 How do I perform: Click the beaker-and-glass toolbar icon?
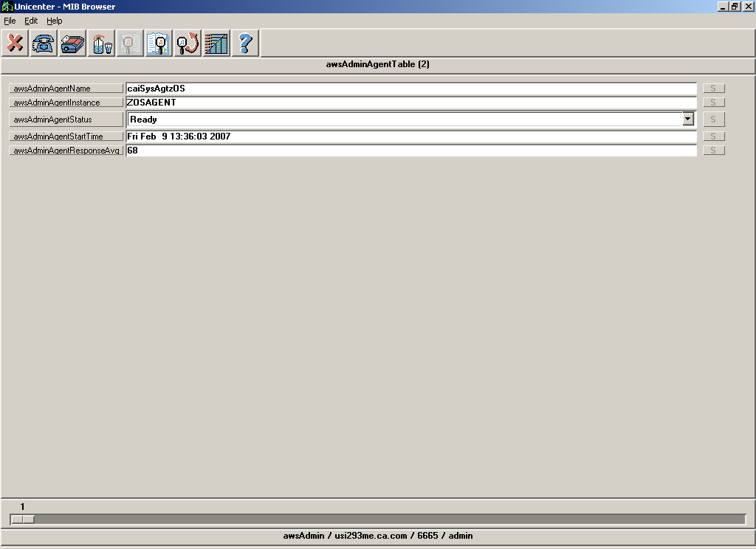[100, 43]
